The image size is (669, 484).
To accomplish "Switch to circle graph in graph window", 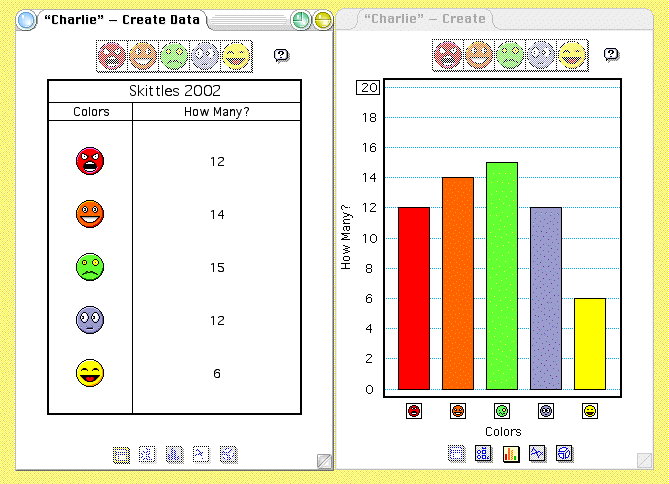I will pos(564,453).
